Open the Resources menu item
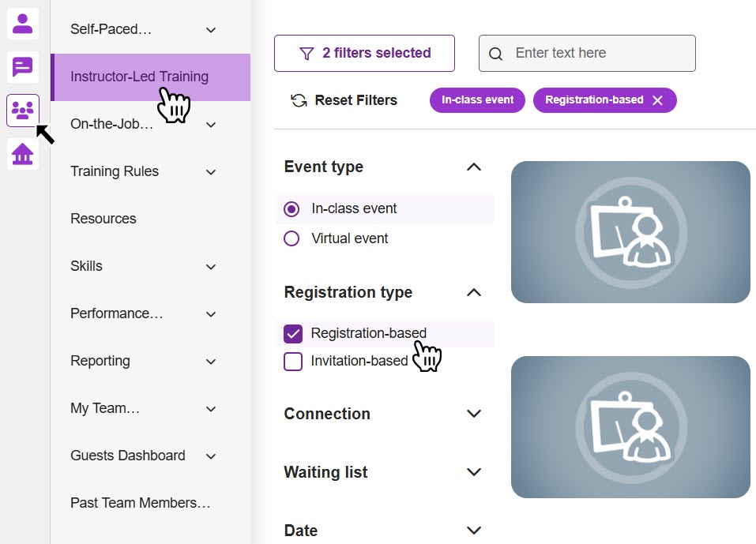The width and height of the screenshot is (756, 544). coord(103,219)
